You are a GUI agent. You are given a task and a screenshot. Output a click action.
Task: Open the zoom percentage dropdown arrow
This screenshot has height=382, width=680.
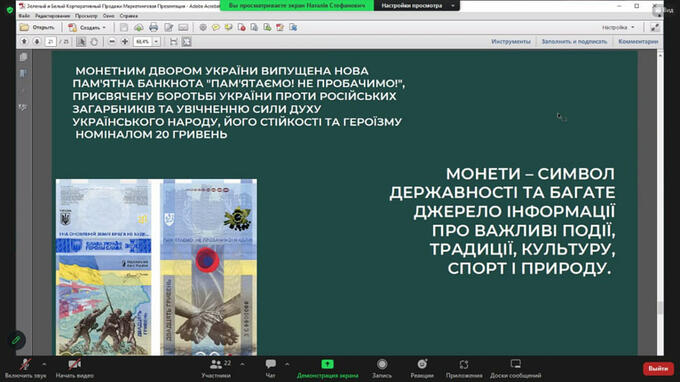pos(156,42)
